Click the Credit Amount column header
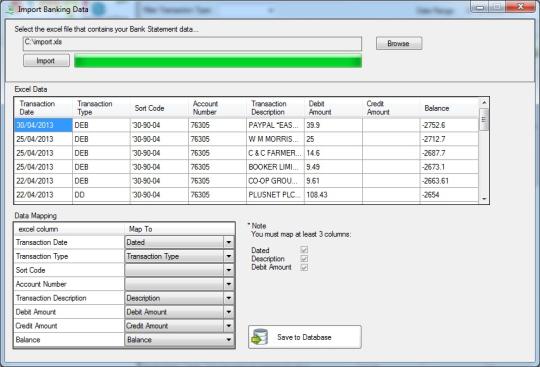Image resolution: width=540 pixels, height=367 pixels. click(x=391, y=108)
